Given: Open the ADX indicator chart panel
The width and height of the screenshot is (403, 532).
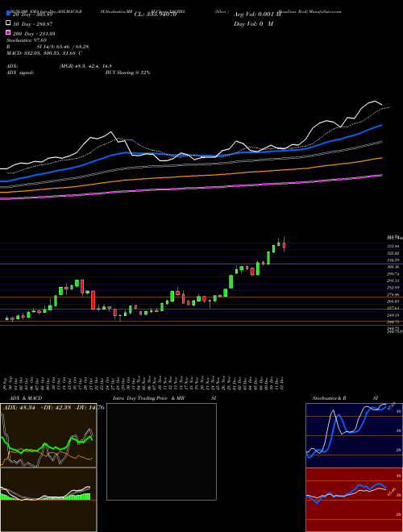Looking at the screenshot, I should (48, 435).
